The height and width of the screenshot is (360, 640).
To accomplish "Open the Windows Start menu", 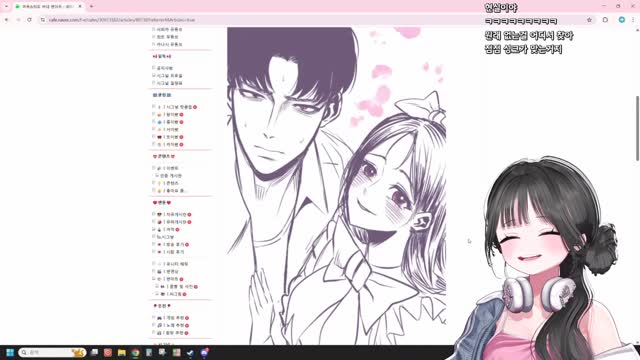I will coord(10,352).
